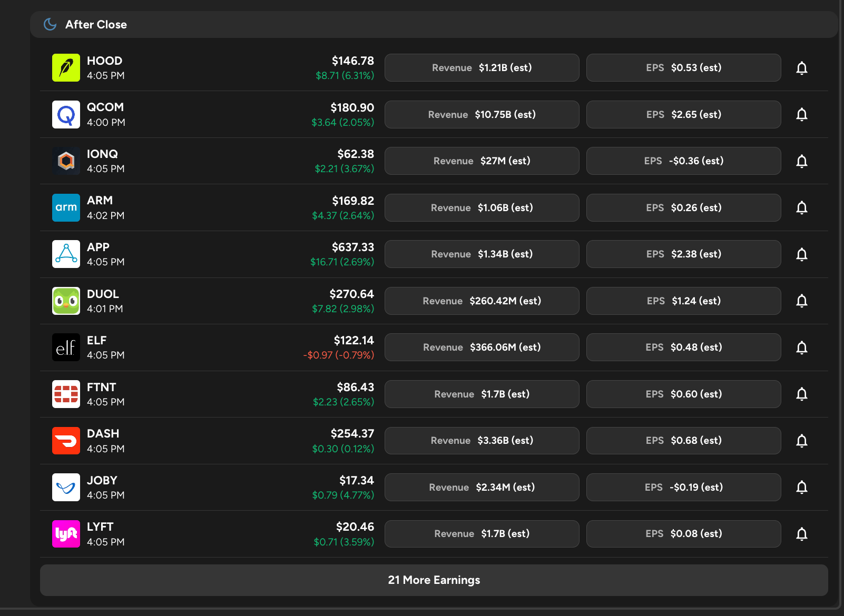Show 21 More Earnings
This screenshot has height=616, width=844.
pyautogui.click(x=434, y=580)
